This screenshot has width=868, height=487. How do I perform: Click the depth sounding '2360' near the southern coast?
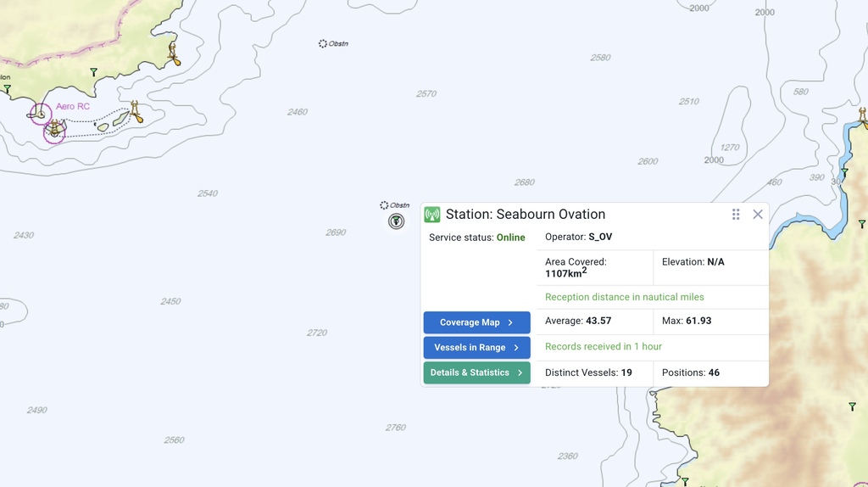point(567,456)
